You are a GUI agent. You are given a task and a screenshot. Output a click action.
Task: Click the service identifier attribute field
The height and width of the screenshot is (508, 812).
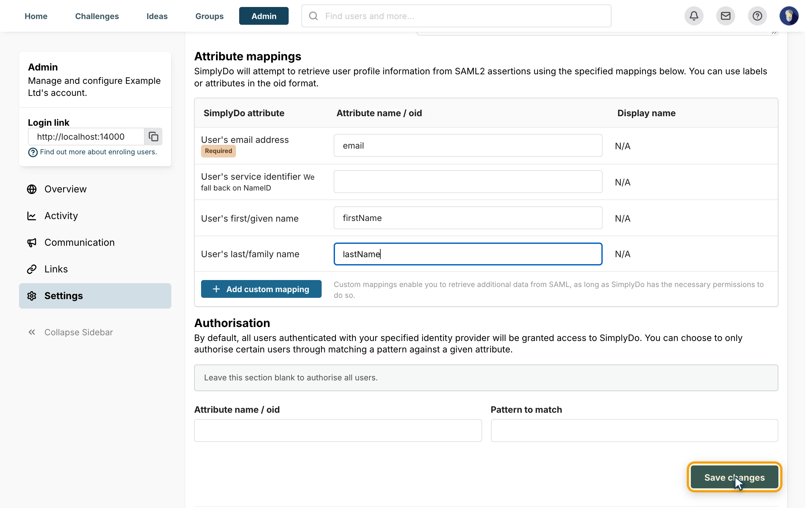pyautogui.click(x=468, y=181)
